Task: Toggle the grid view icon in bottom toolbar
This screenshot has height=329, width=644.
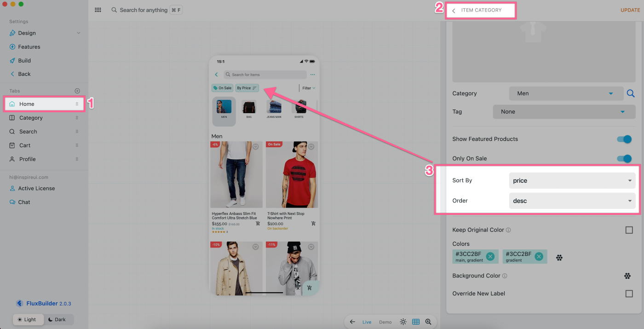Action: tap(416, 322)
